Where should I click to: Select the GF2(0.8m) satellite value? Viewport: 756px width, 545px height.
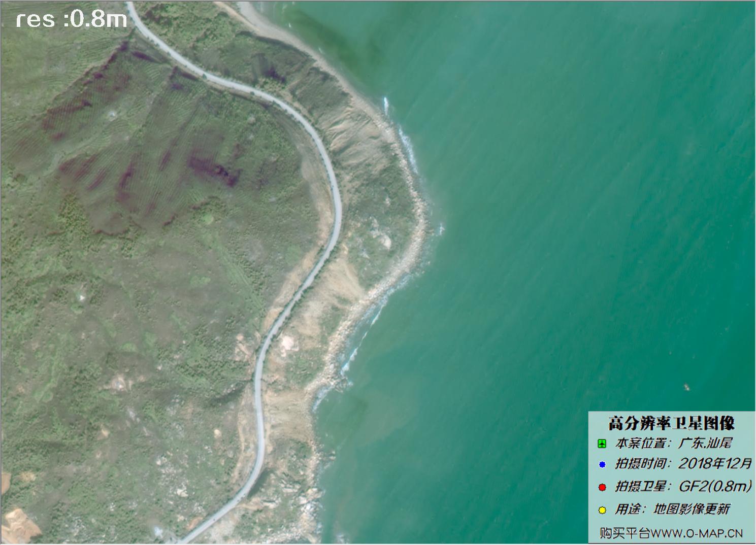[715, 486]
